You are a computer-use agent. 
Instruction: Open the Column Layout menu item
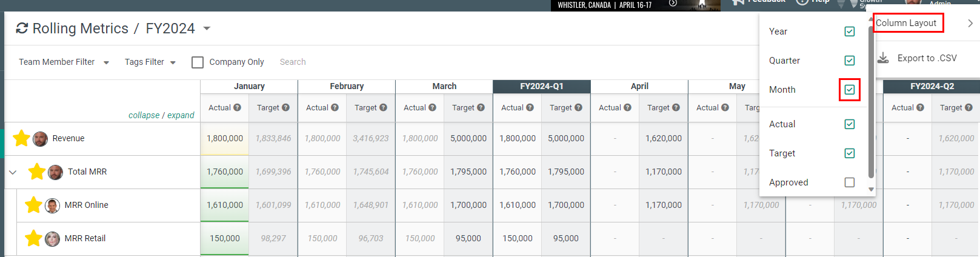point(907,23)
